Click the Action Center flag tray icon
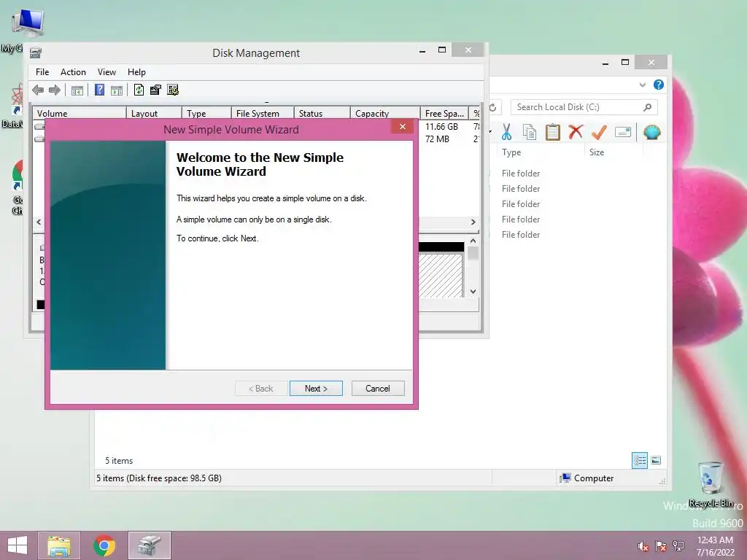Screen dimensions: 747x560 coord(661,546)
